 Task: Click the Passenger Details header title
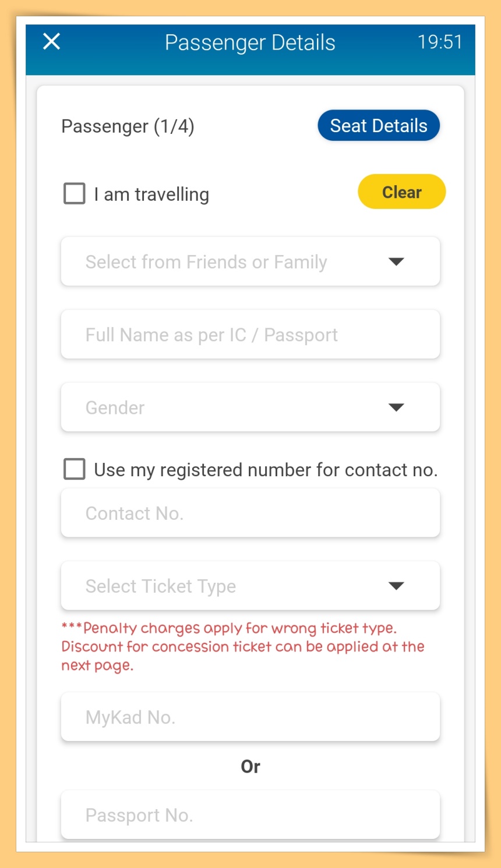(x=250, y=42)
